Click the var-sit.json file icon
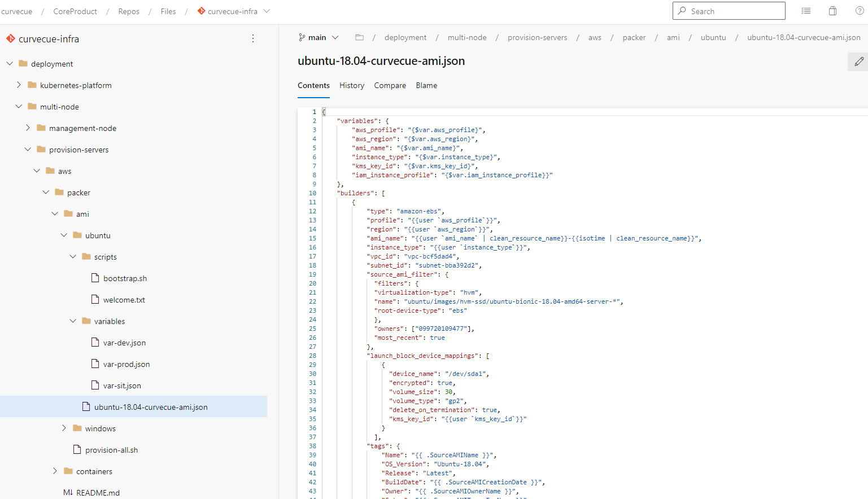868x499 pixels. [95, 385]
